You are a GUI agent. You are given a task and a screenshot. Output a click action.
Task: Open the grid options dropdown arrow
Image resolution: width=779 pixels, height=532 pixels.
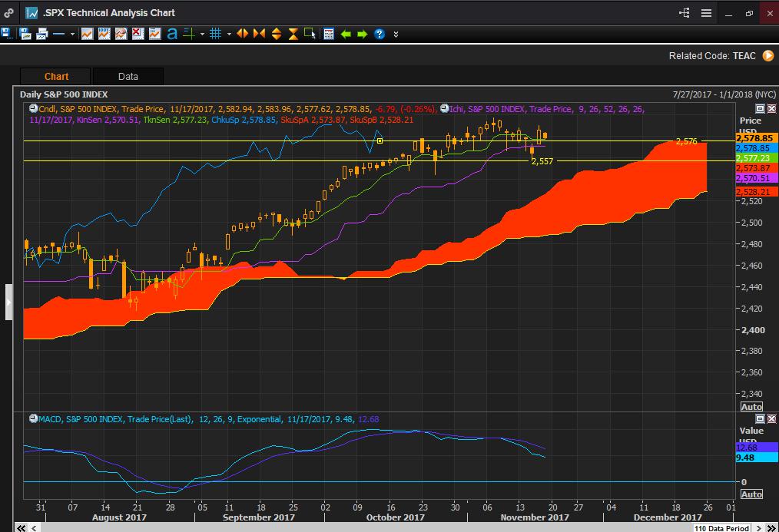point(229,34)
